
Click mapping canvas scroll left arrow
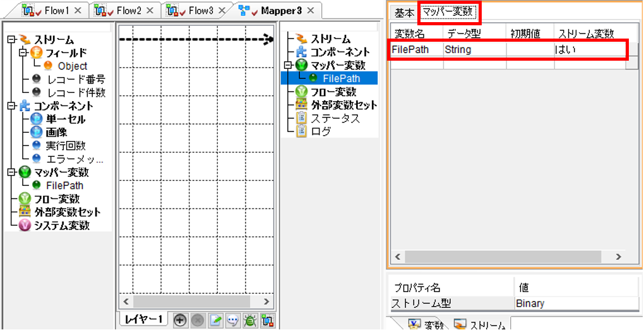point(126,301)
